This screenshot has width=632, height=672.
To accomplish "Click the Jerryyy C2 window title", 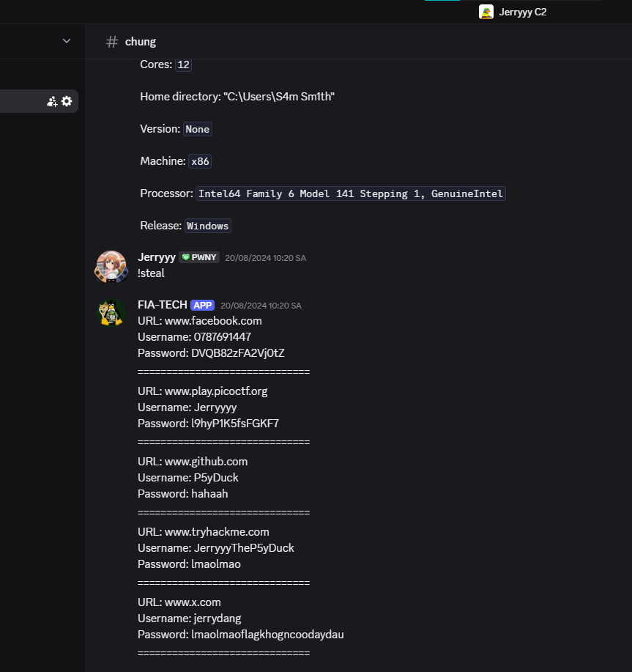I will tap(523, 12).
